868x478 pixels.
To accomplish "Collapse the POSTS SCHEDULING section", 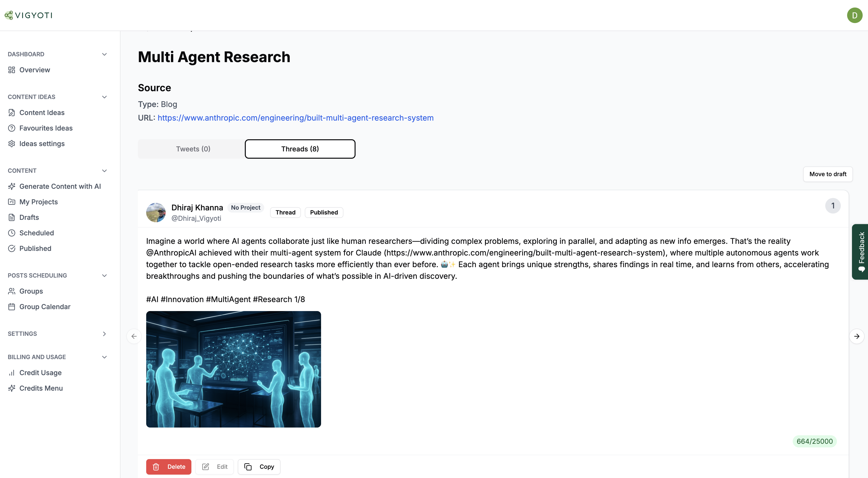I will 104,275.
